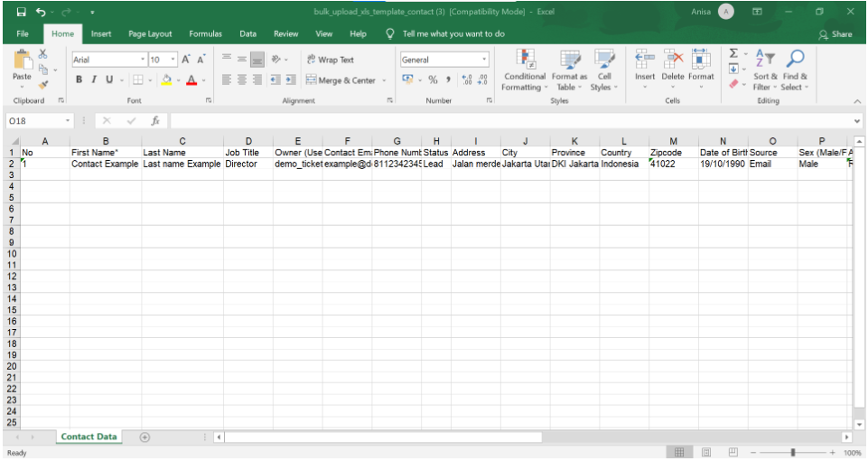
Task: Toggle Wrap Text on
Action: 331,60
